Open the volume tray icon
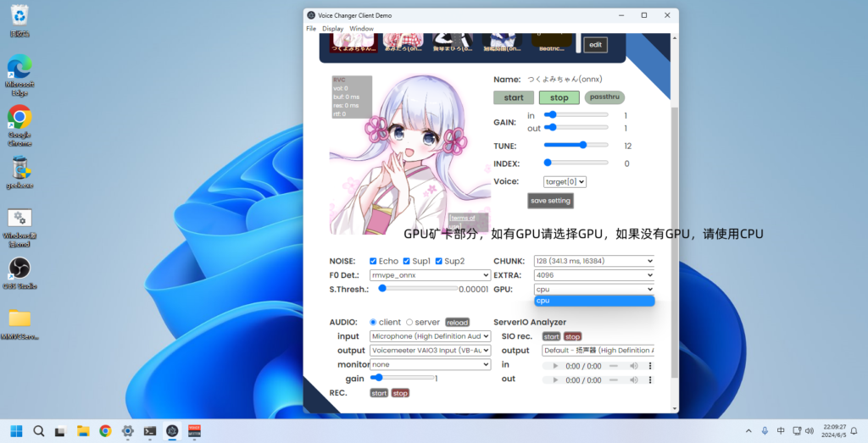Viewport: 868px width, 443px height. (x=810, y=431)
